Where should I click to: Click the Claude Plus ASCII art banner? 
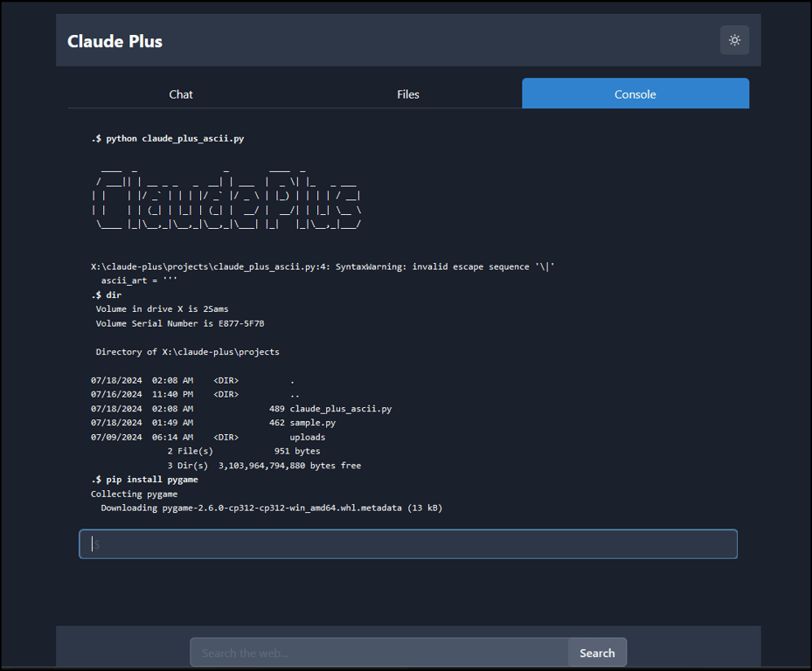click(226, 199)
